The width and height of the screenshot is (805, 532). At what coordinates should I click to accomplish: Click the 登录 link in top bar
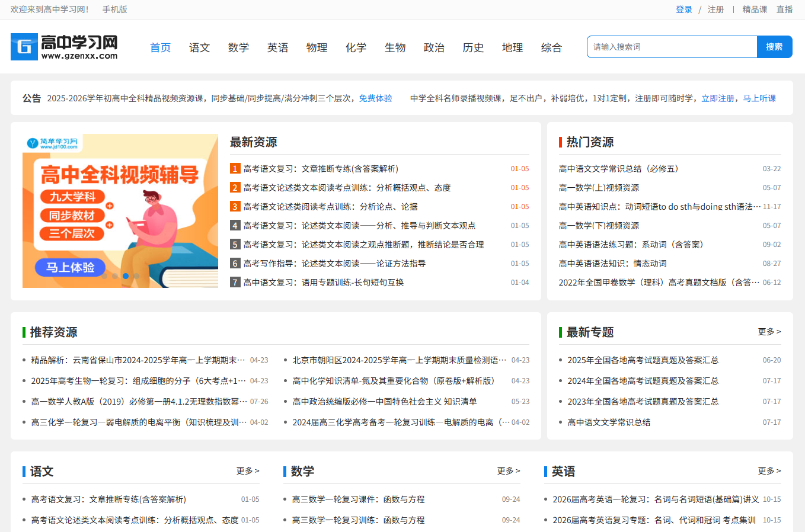[x=683, y=9]
